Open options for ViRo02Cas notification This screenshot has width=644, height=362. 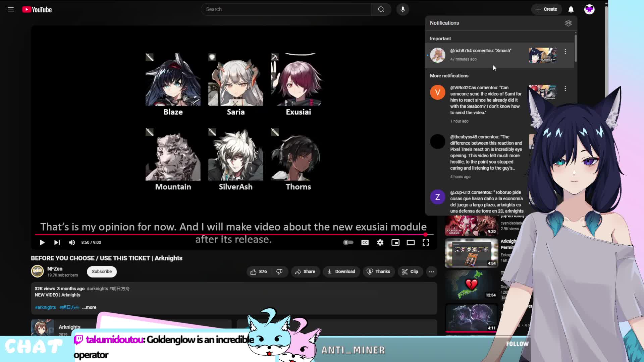(565, 88)
